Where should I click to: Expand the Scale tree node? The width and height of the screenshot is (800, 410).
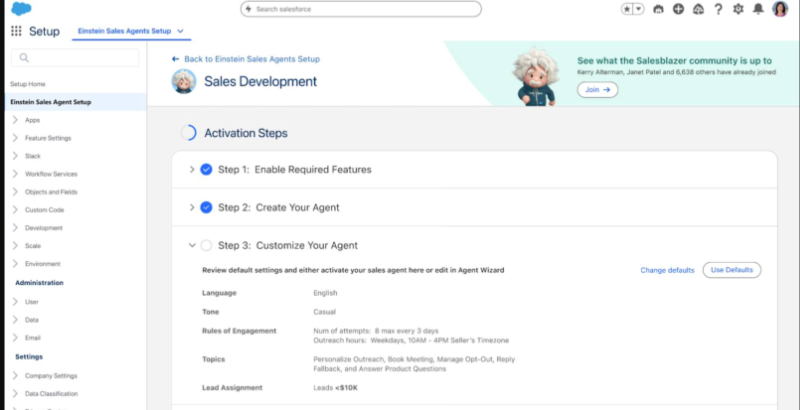point(15,246)
